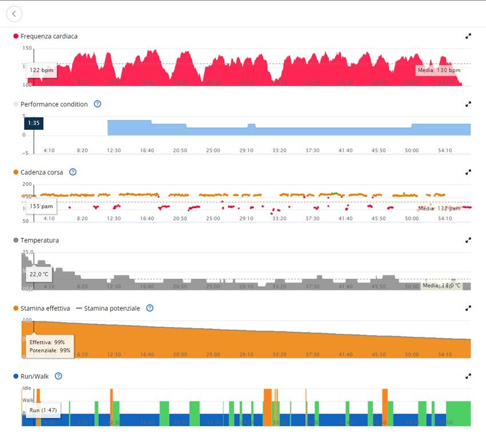The height and width of the screenshot is (448, 486).
Task: Select the Performance condition title label
Action: click(54, 104)
